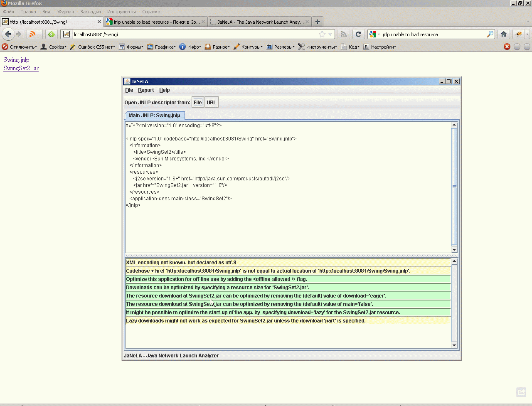Click the Google search input field

tap(433, 34)
